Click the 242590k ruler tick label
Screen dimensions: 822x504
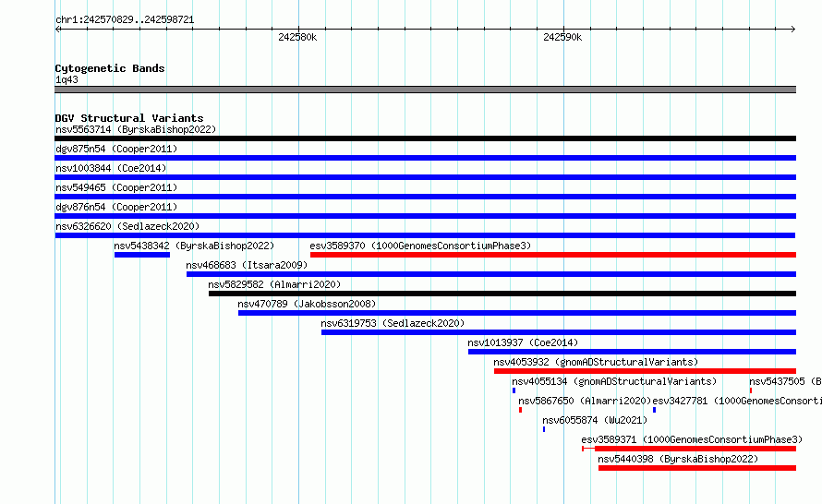562,37
